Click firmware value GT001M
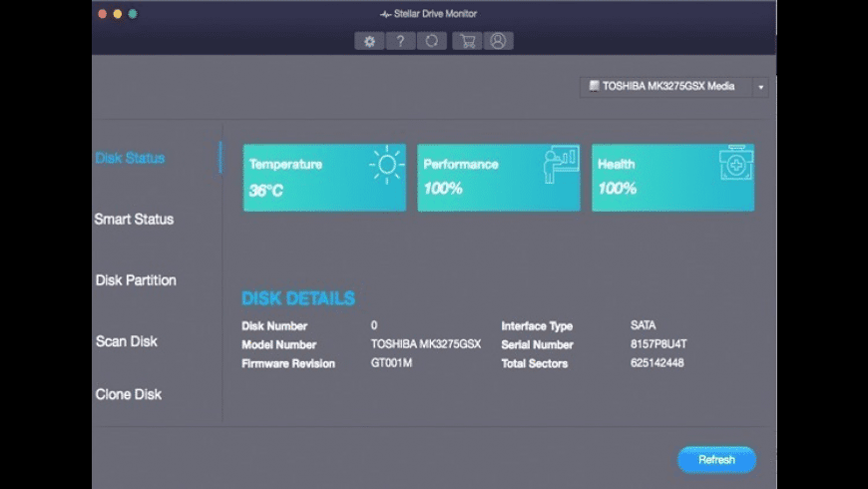 click(x=391, y=363)
